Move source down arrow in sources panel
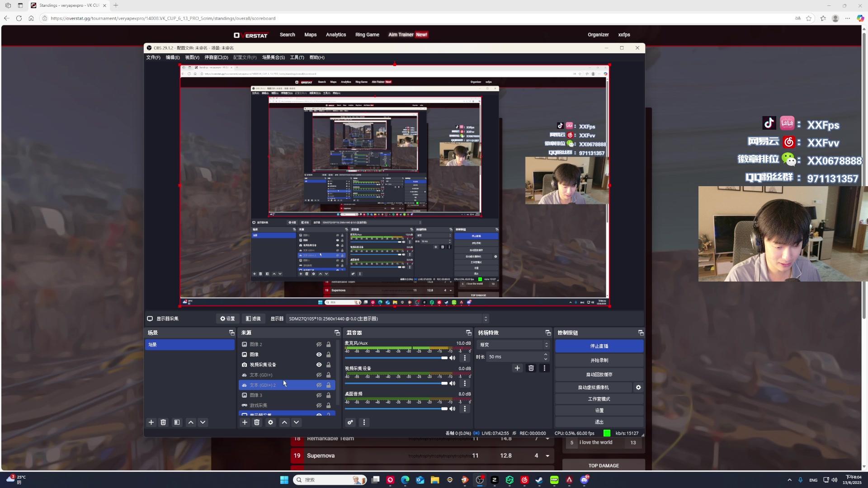 [297, 422]
